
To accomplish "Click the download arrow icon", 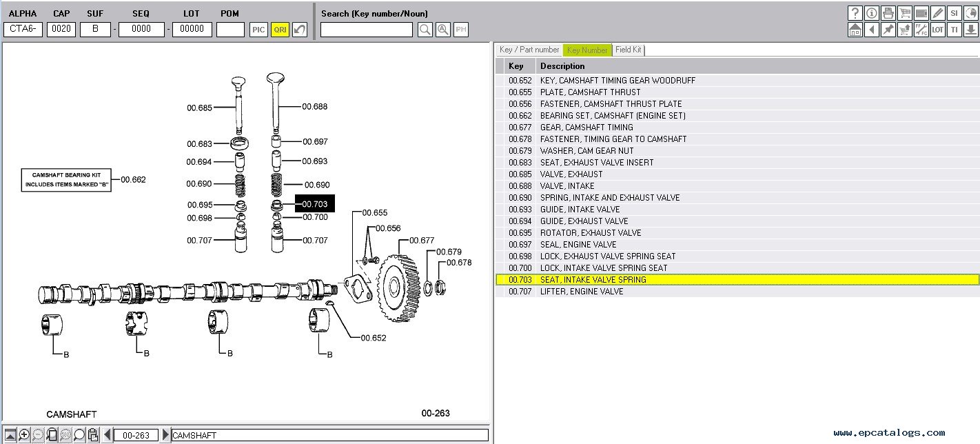I will tap(970, 30).
